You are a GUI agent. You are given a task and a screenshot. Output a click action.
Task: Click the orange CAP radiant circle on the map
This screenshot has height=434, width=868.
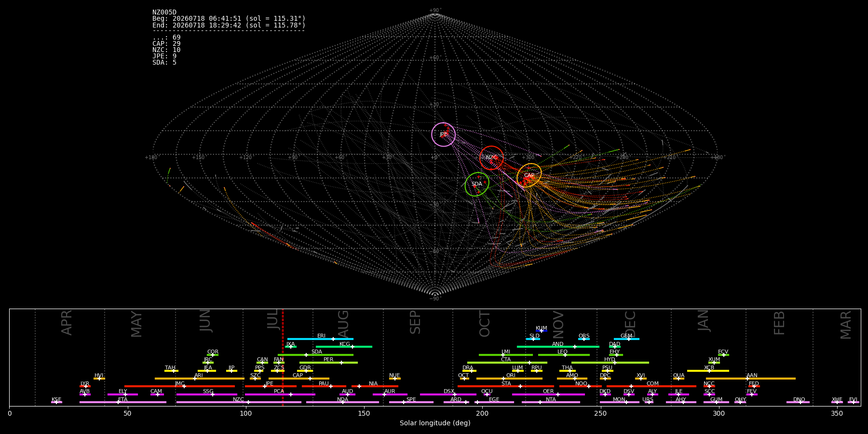coord(529,176)
